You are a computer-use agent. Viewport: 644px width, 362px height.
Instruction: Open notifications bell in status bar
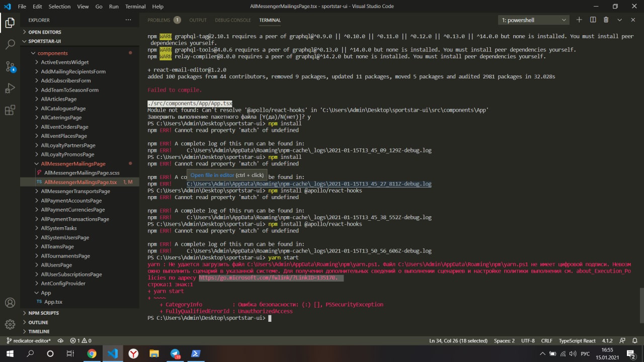point(635,340)
